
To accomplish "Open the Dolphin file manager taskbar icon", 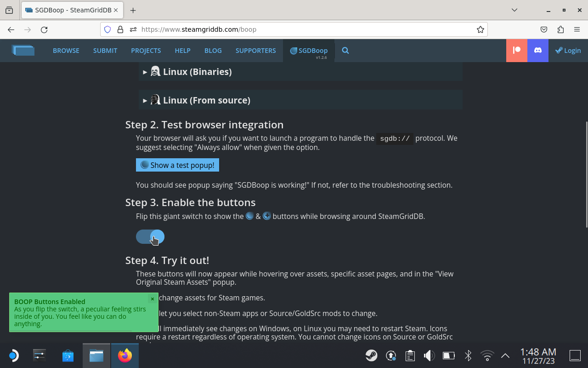I will pyautogui.click(x=96, y=356).
